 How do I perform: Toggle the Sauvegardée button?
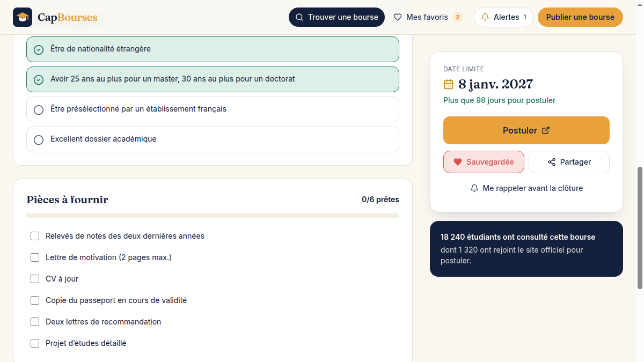click(x=484, y=162)
